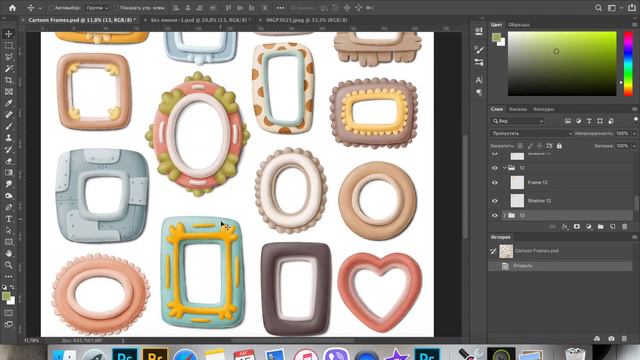The width and height of the screenshot is (640, 360).
Task: Select the Type tool
Action: coord(9,219)
